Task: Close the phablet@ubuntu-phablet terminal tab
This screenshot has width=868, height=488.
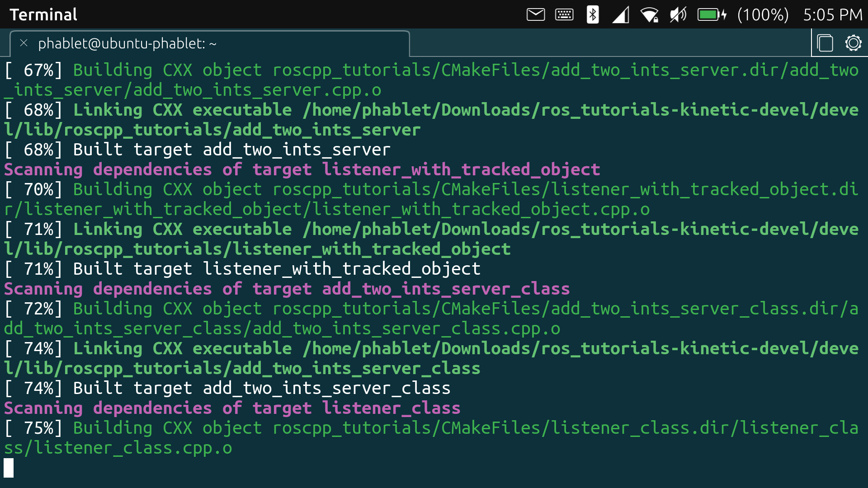Action: [24, 43]
